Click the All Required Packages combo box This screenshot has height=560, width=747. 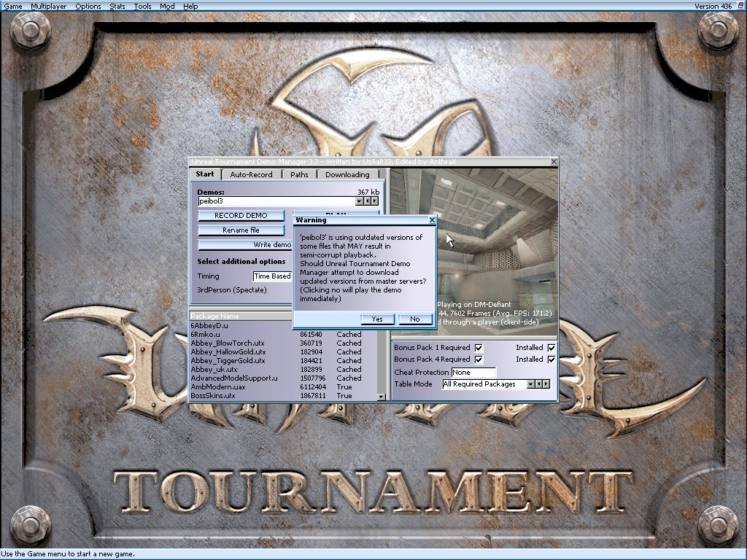coord(485,384)
